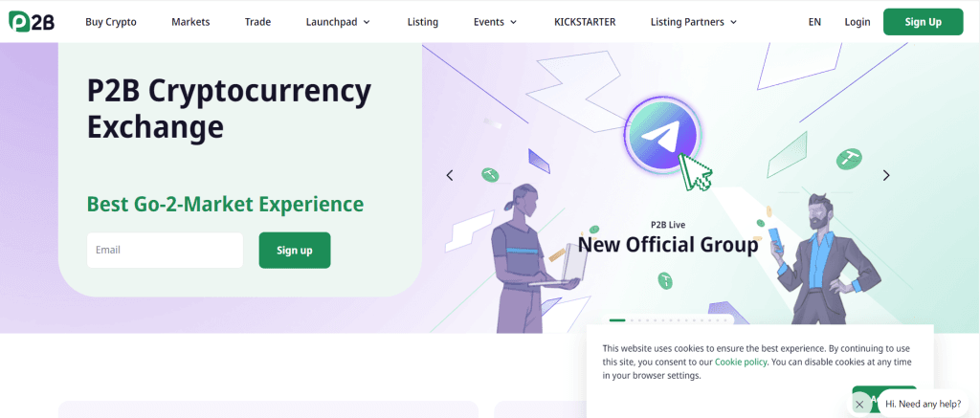Image resolution: width=980 pixels, height=418 pixels.
Task: Click the Login link
Action: [x=857, y=22]
